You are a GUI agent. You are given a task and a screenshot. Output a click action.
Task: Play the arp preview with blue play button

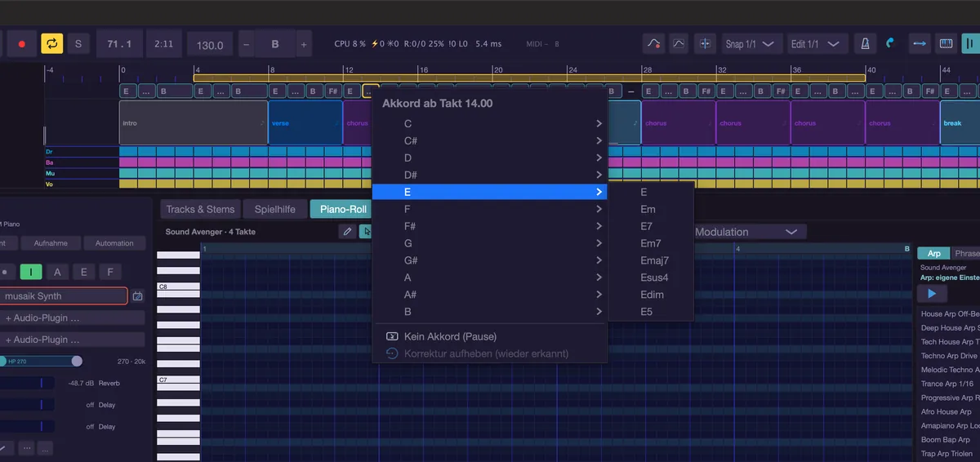[932, 294]
